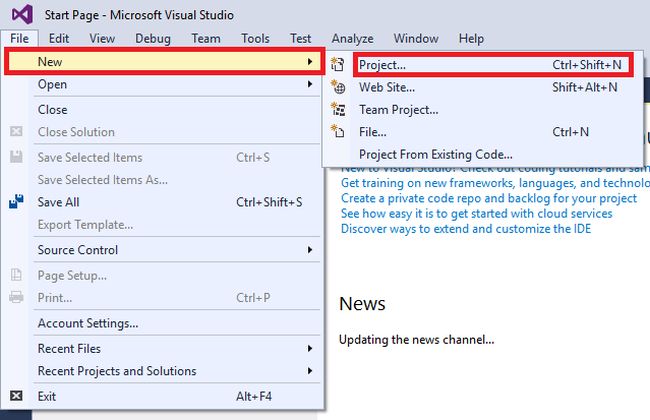Click See how easy cloud services link
650x420 pixels.
[490, 213]
